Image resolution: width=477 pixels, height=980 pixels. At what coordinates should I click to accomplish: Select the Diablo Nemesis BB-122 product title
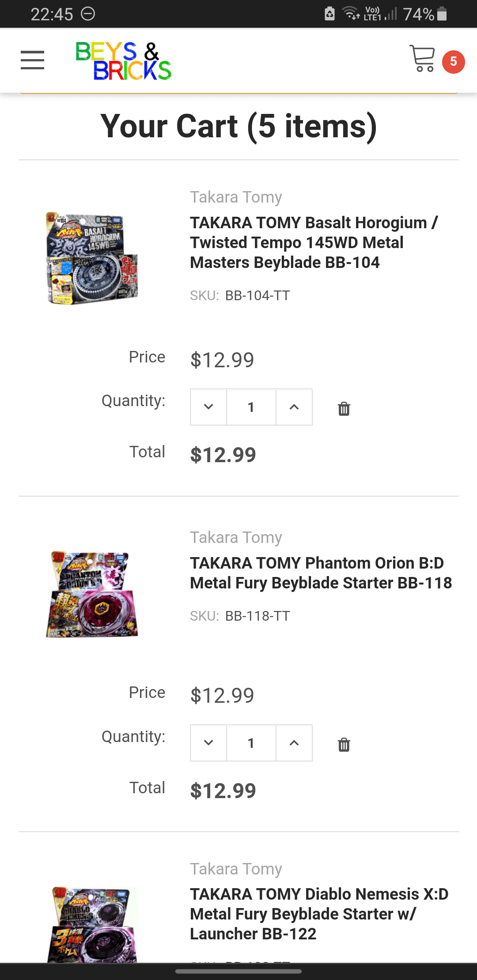(318, 914)
